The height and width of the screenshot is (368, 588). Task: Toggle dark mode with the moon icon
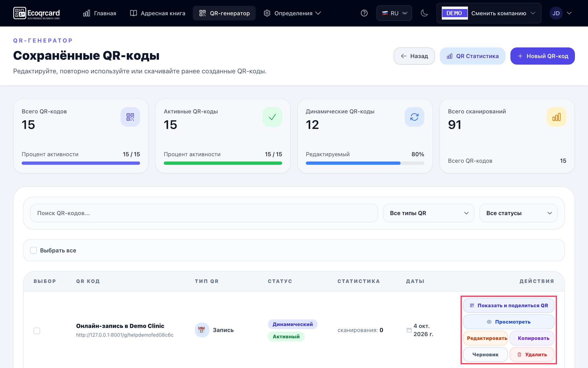(x=424, y=13)
